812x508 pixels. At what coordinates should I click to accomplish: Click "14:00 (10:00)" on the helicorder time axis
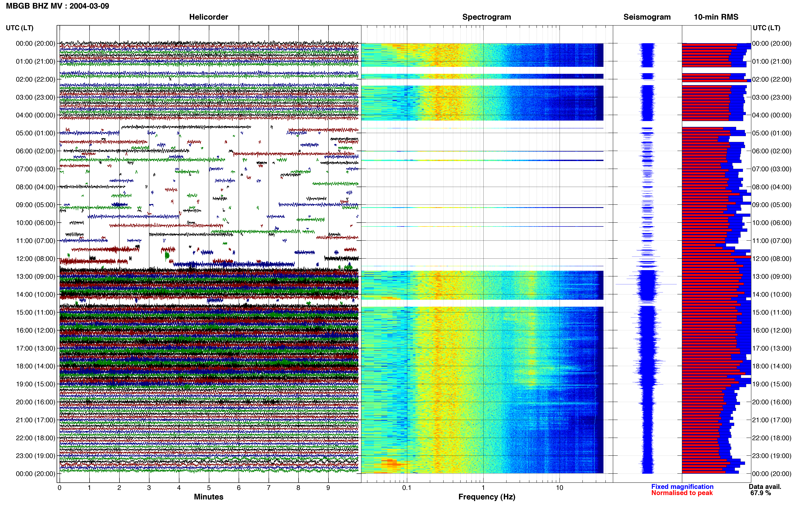[36, 294]
